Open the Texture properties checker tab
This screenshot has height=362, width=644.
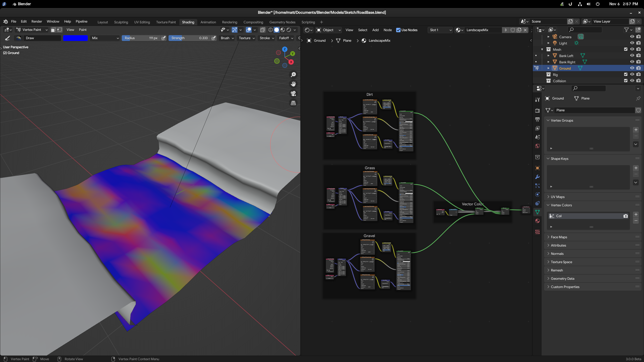[x=537, y=232]
